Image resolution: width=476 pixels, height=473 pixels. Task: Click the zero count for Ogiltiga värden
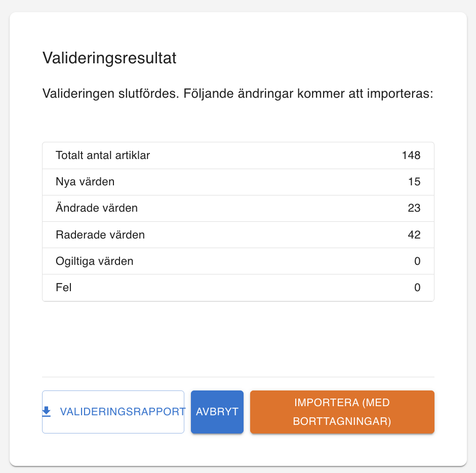pos(417,261)
